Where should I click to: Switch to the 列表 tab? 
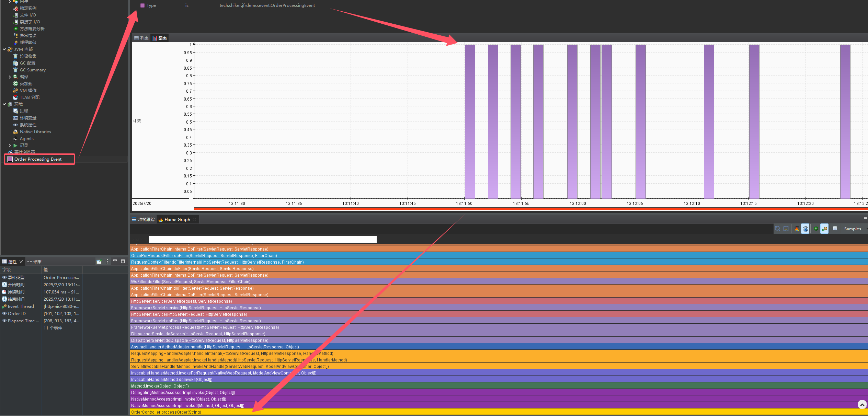click(141, 38)
